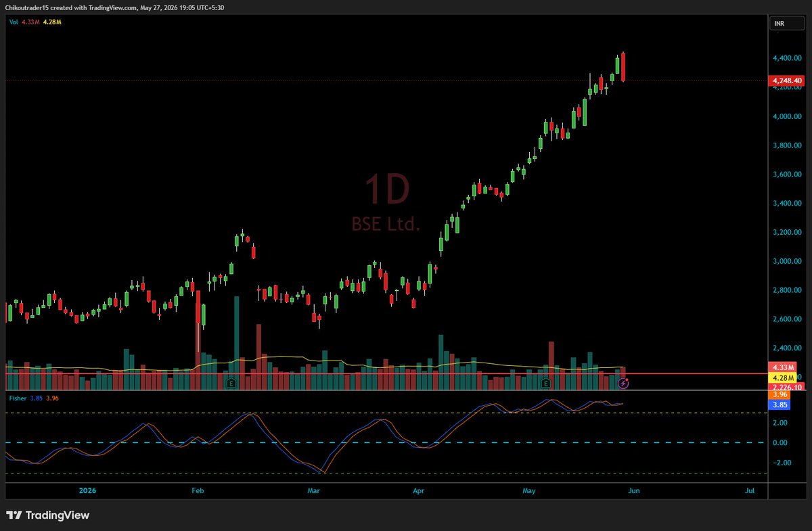Viewport: 812px width, 531px height.
Task: Open the TradingView logo link
Action: 47,515
